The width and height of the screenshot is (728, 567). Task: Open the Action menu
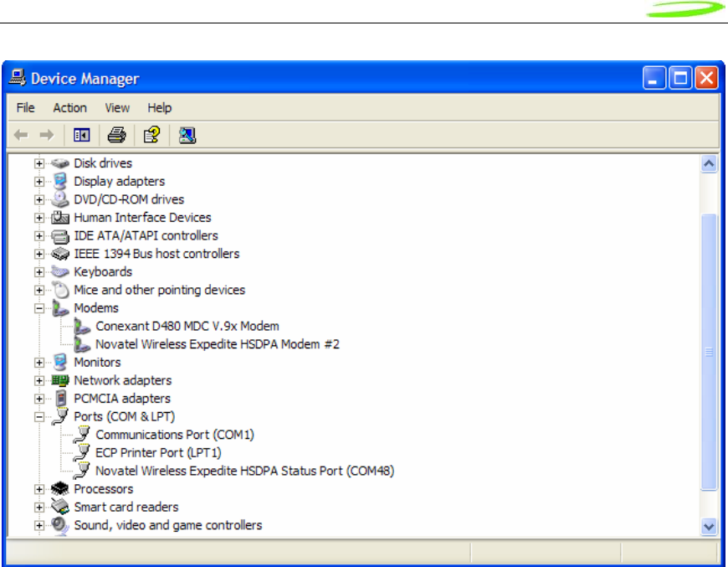point(69,108)
